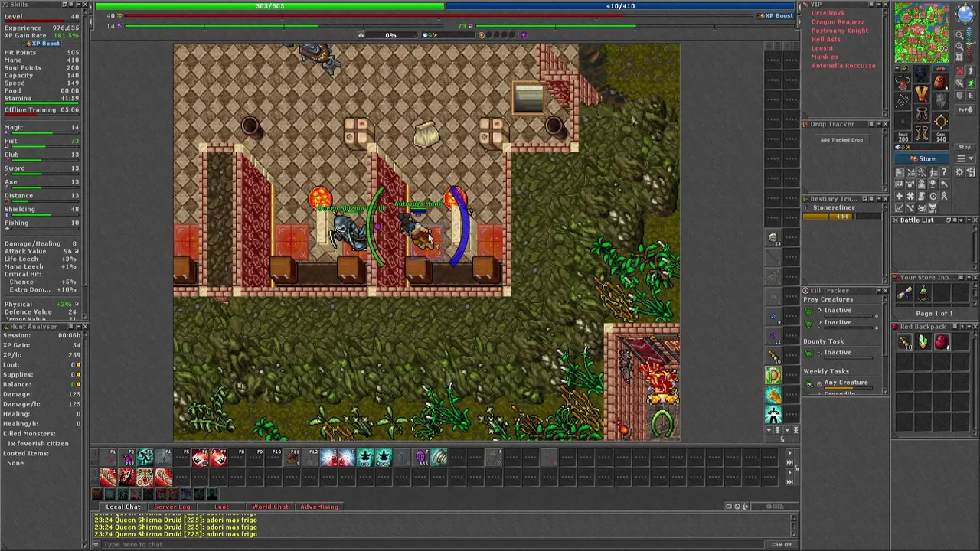Collapse the VIP panel
980x551 pixels.
[877, 5]
